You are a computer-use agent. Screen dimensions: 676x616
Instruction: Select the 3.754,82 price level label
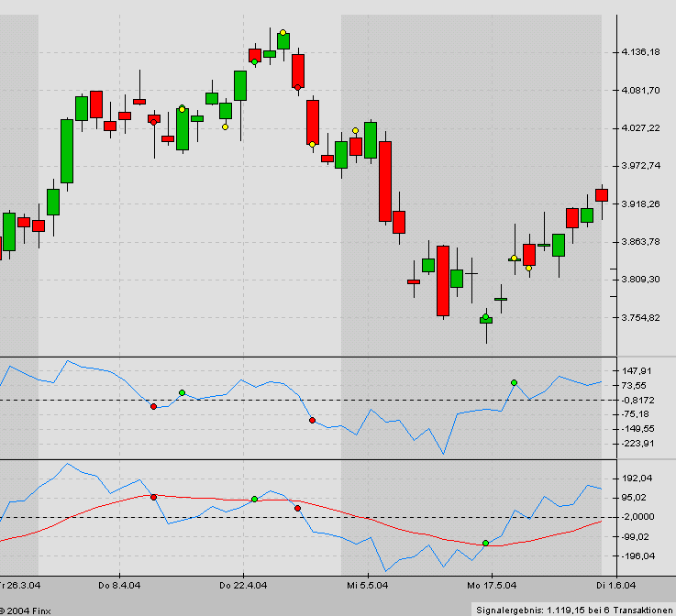[x=640, y=318]
